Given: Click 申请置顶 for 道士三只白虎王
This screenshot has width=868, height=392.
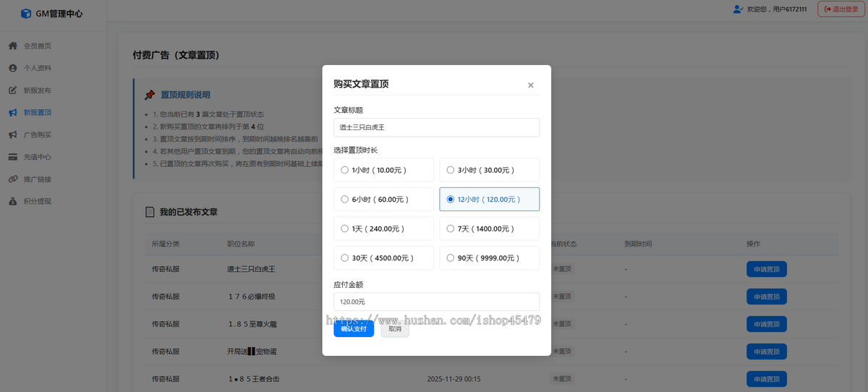Looking at the screenshot, I should point(767,269).
